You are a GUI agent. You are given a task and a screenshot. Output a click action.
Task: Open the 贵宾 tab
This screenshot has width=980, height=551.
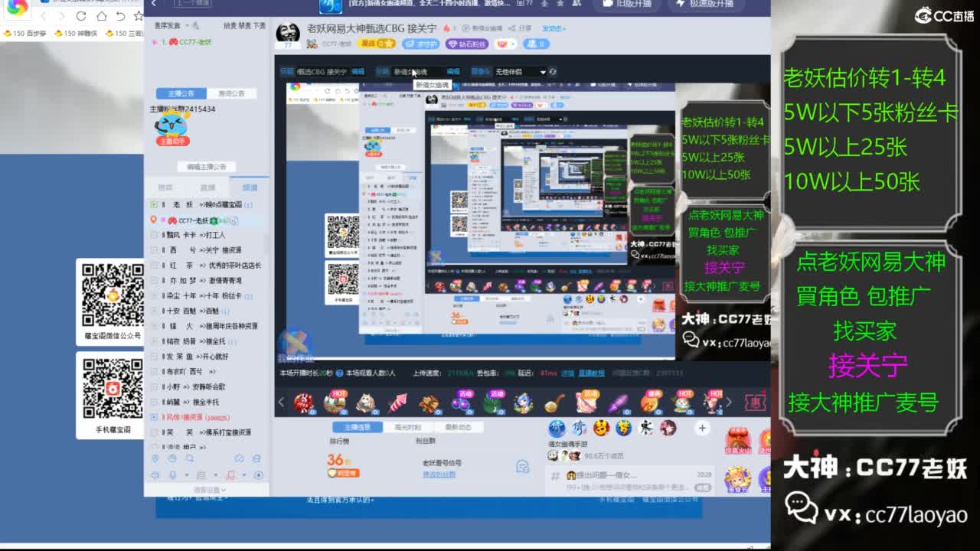[165, 187]
